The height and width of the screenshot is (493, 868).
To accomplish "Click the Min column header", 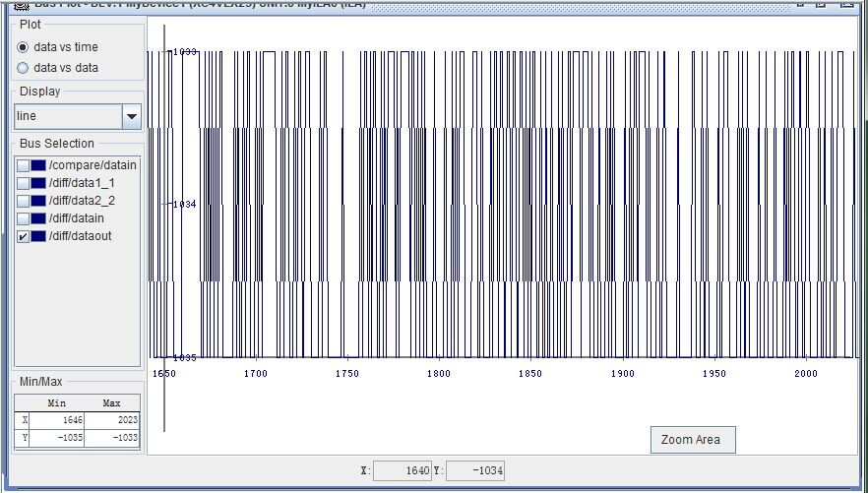I will click(56, 403).
